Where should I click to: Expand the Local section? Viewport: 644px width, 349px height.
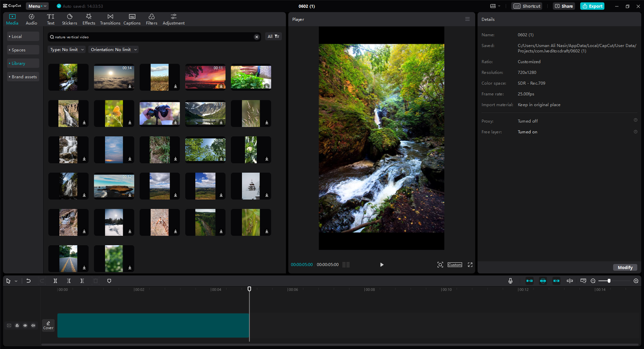[23, 36]
